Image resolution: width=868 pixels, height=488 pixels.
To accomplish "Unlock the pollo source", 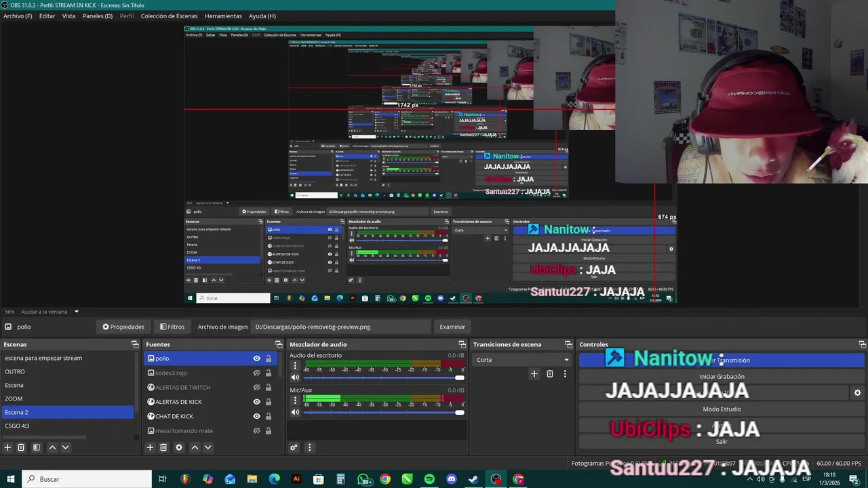I will pyautogui.click(x=269, y=359).
